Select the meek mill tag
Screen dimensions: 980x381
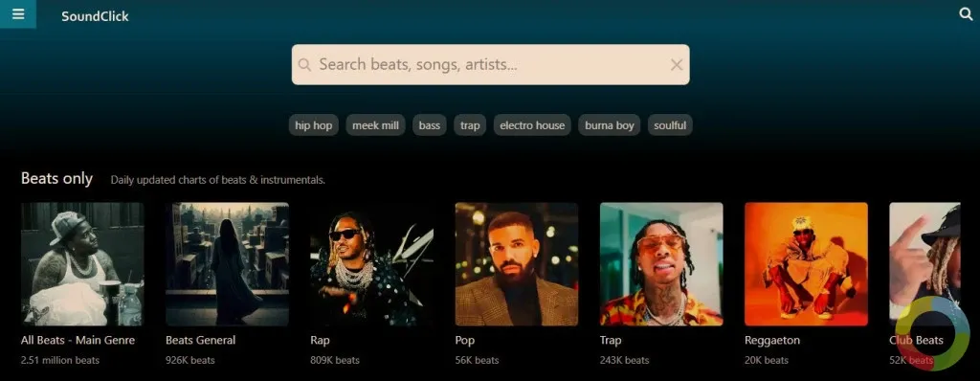pos(375,125)
